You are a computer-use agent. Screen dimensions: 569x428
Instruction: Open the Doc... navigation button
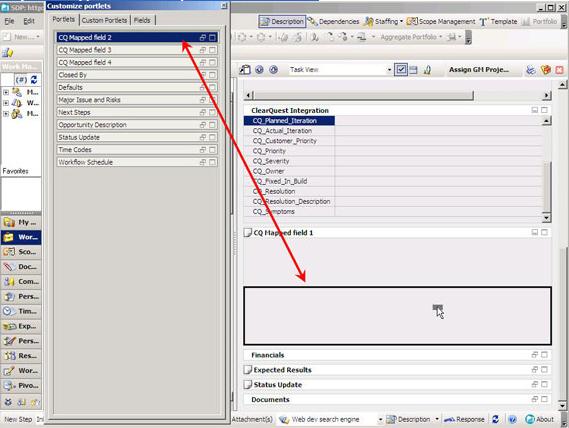tap(21, 267)
